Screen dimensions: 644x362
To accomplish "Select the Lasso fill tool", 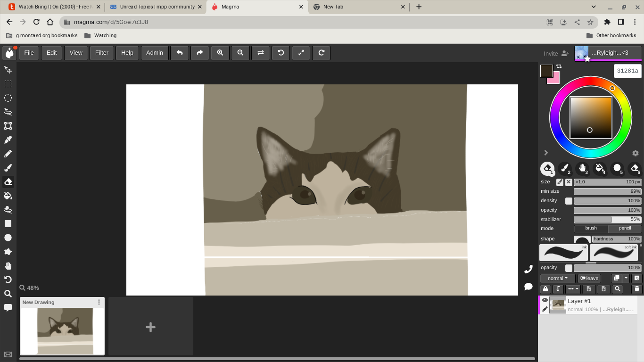I will [x=8, y=210].
